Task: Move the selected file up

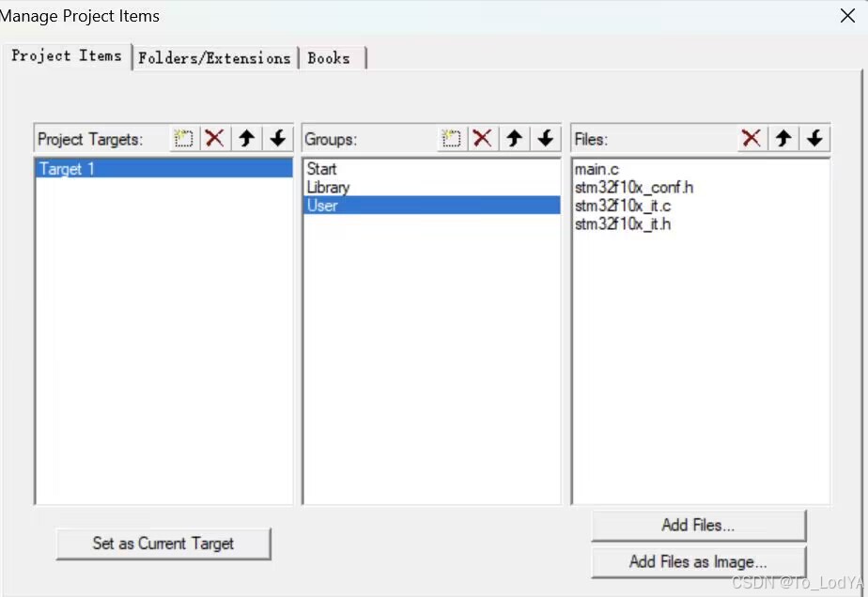Action: [783, 138]
